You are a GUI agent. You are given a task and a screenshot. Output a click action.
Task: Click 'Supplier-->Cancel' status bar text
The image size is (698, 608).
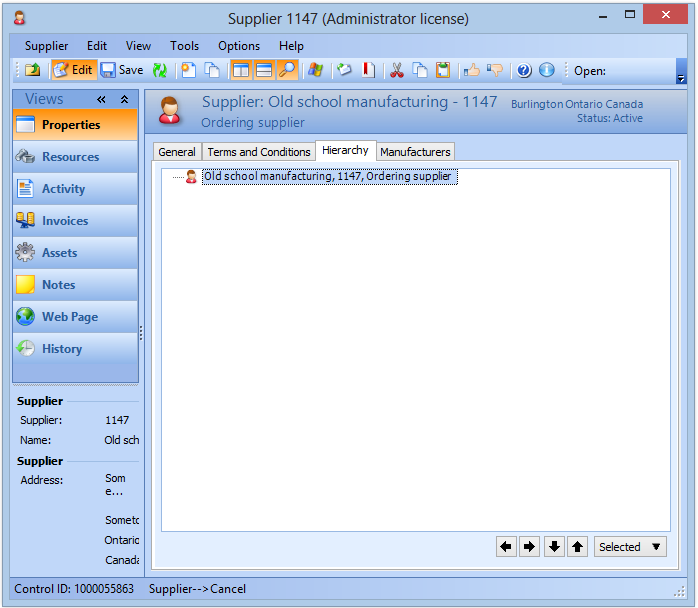click(197, 589)
